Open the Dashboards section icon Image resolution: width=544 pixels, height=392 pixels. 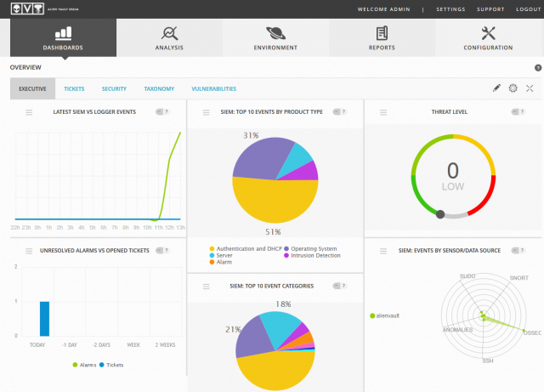tap(63, 33)
